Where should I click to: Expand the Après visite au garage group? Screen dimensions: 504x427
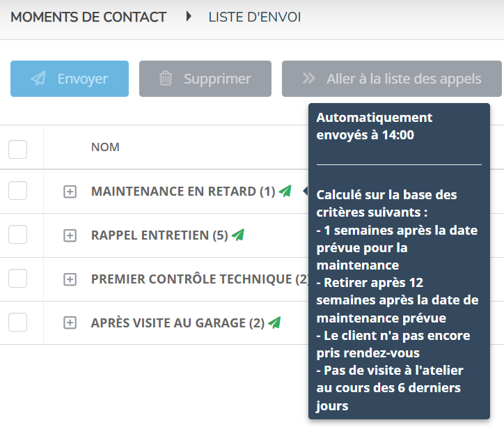pos(70,323)
